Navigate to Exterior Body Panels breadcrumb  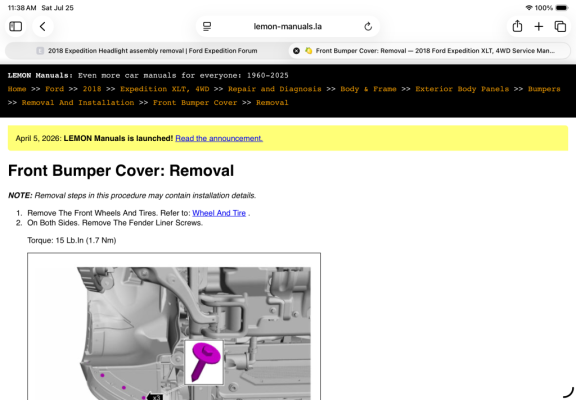(x=462, y=89)
